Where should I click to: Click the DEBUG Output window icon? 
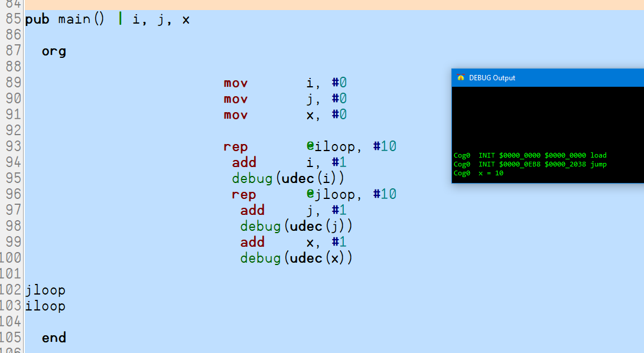[x=461, y=78]
